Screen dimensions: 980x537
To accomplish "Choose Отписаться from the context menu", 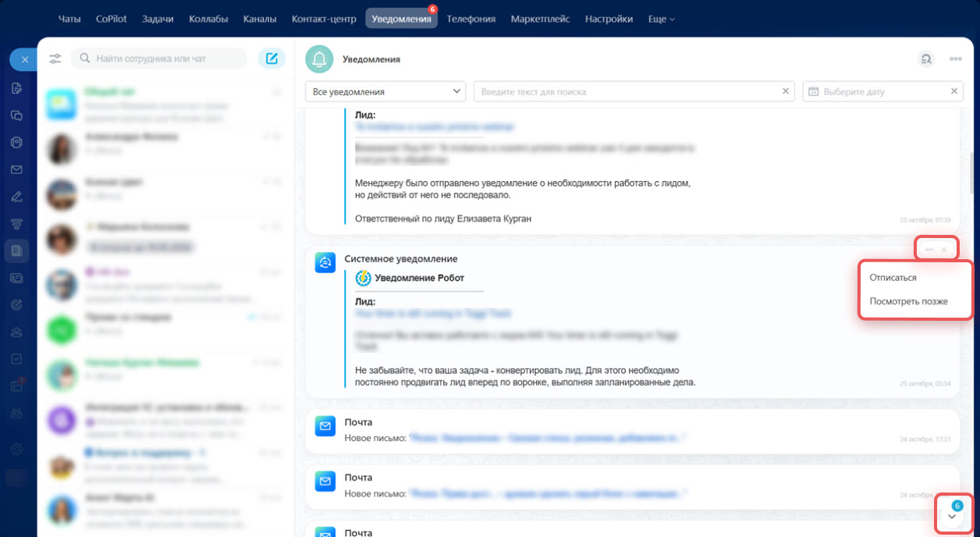I will pyautogui.click(x=893, y=277).
